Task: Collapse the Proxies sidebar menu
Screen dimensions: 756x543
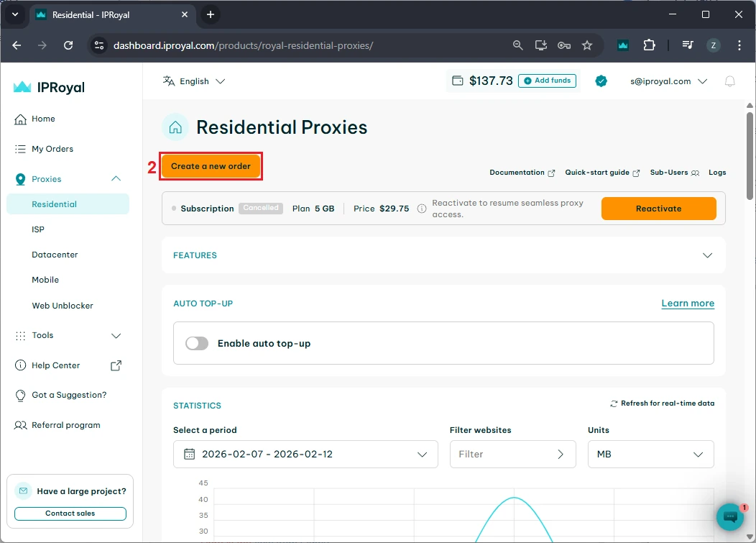Action: pyautogui.click(x=116, y=179)
